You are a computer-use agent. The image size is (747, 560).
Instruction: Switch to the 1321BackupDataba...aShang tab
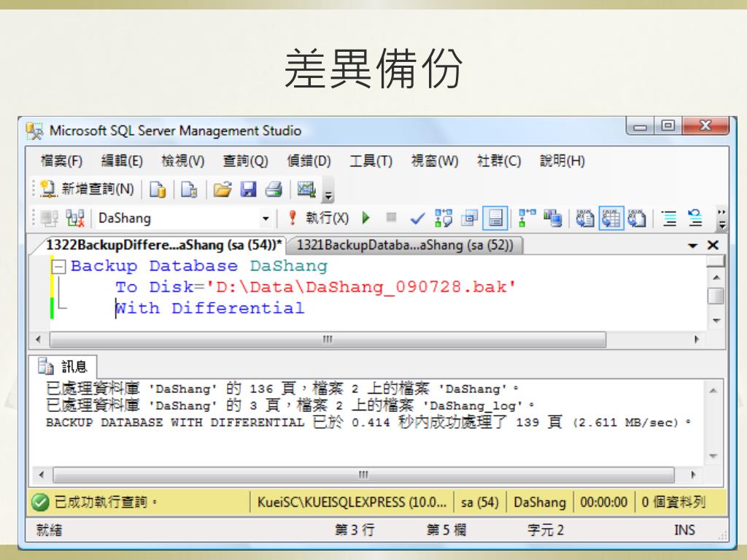405,245
